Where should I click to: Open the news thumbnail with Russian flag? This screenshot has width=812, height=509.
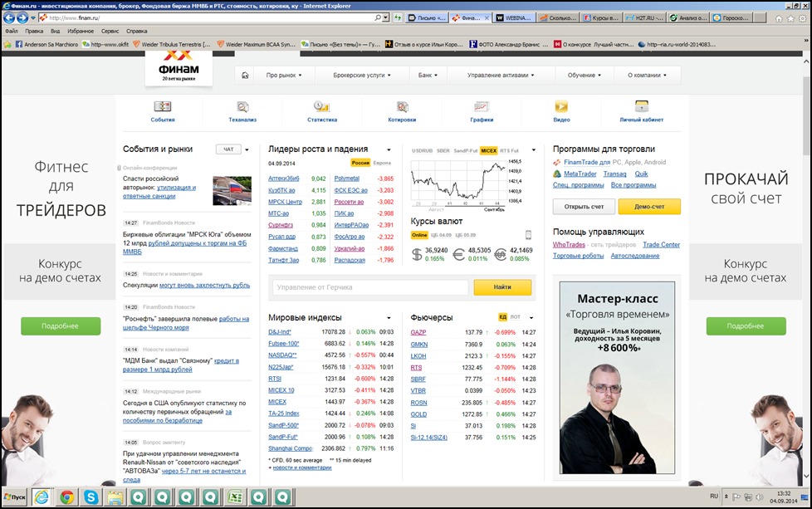click(232, 190)
